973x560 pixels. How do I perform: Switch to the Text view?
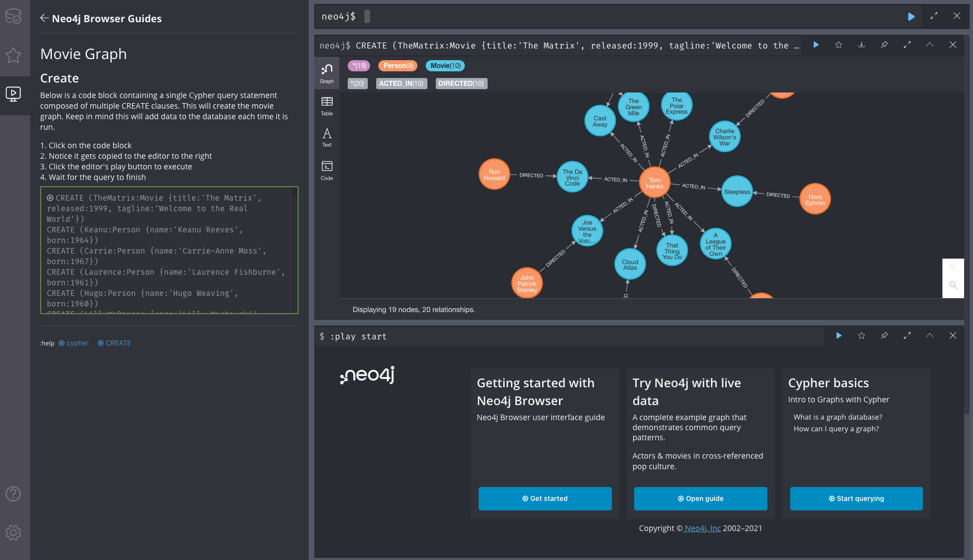[327, 138]
